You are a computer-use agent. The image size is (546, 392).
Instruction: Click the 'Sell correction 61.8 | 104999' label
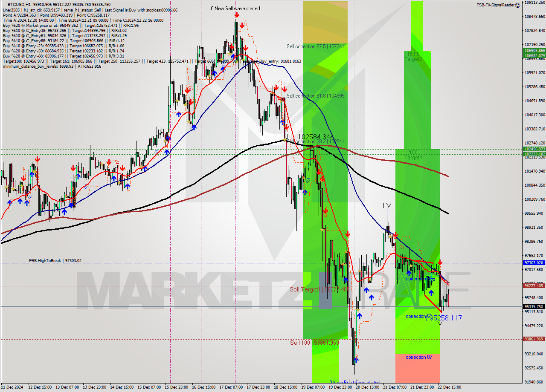pyautogui.click(x=316, y=96)
